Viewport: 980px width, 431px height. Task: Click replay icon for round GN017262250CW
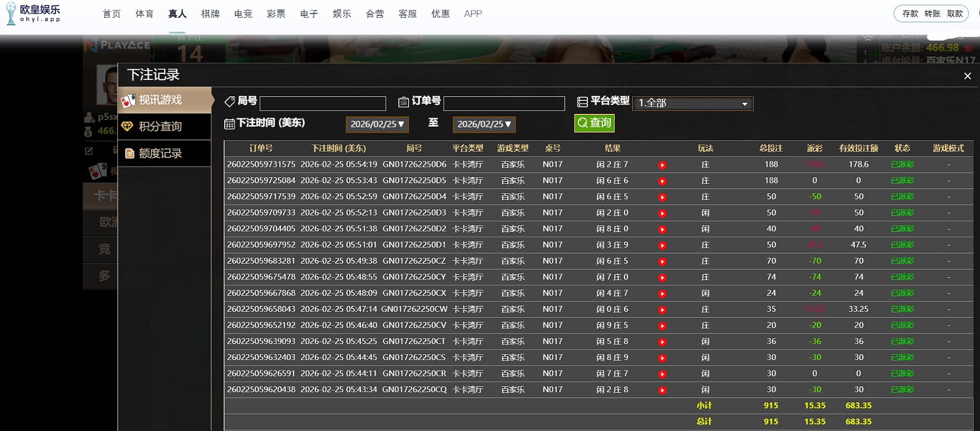point(662,309)
